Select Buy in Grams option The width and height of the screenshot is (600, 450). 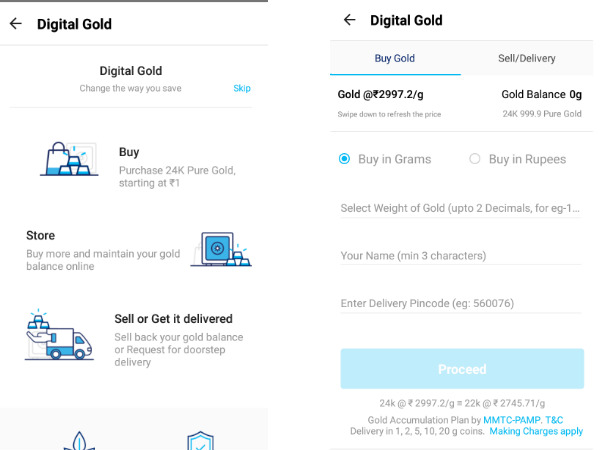click(x=345, y=159)
